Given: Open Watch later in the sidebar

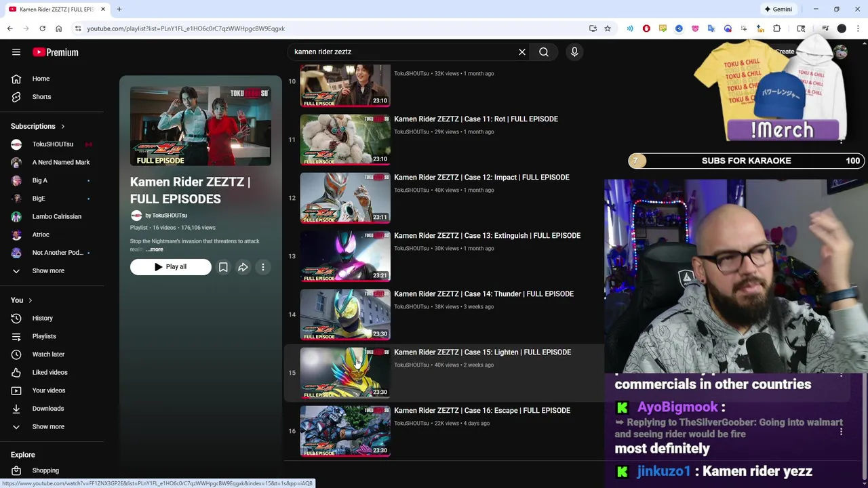Looking at the screenshot, I should [x=48, y=354].
